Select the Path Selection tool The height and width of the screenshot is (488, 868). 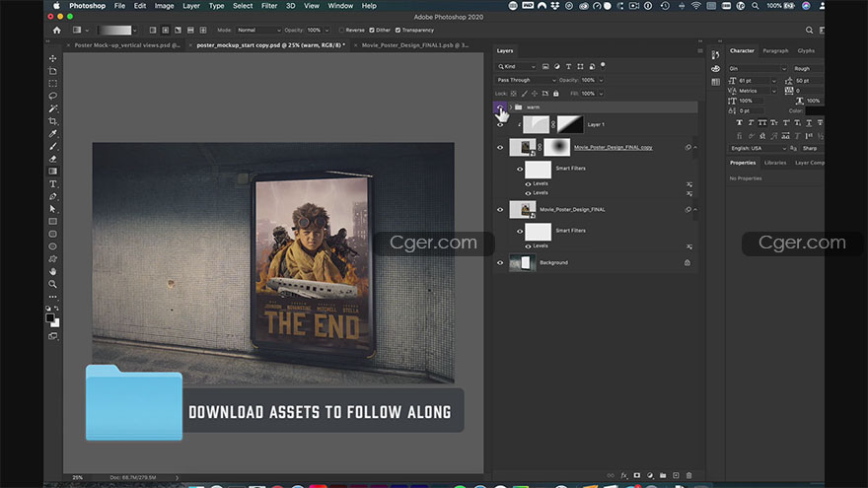click(x=52, y=209)
